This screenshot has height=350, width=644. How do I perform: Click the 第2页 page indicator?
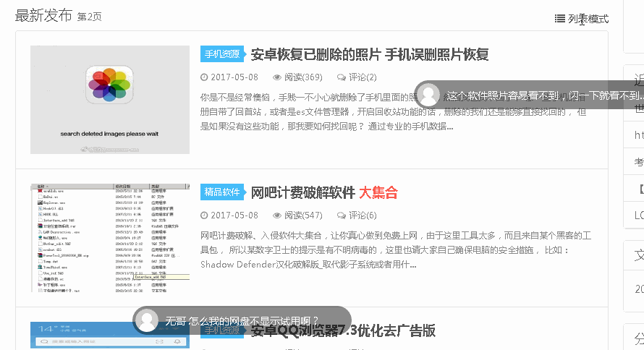[89, 17]
